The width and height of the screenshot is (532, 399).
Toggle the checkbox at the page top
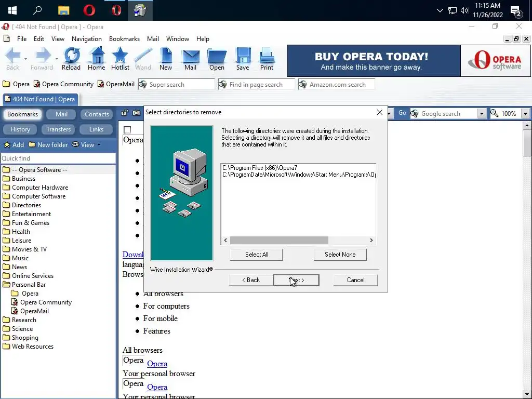[127, 129]
